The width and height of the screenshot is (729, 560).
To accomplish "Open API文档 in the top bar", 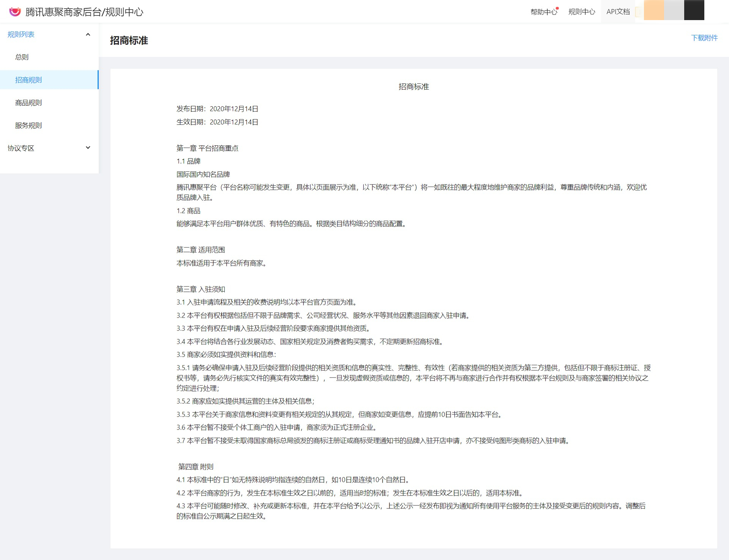I will (618, 12).
